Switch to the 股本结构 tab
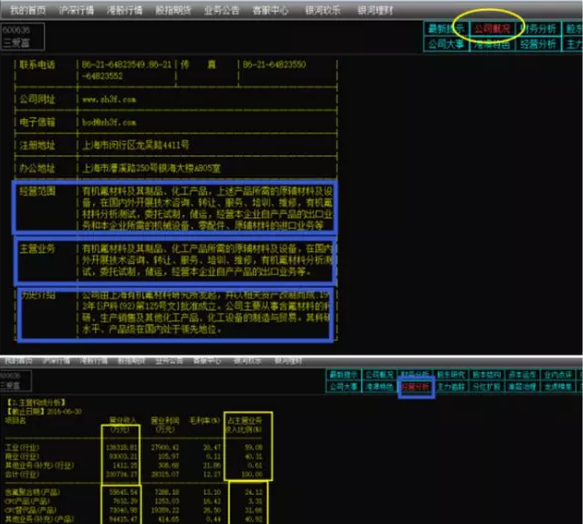 click(x=487, y=374)
